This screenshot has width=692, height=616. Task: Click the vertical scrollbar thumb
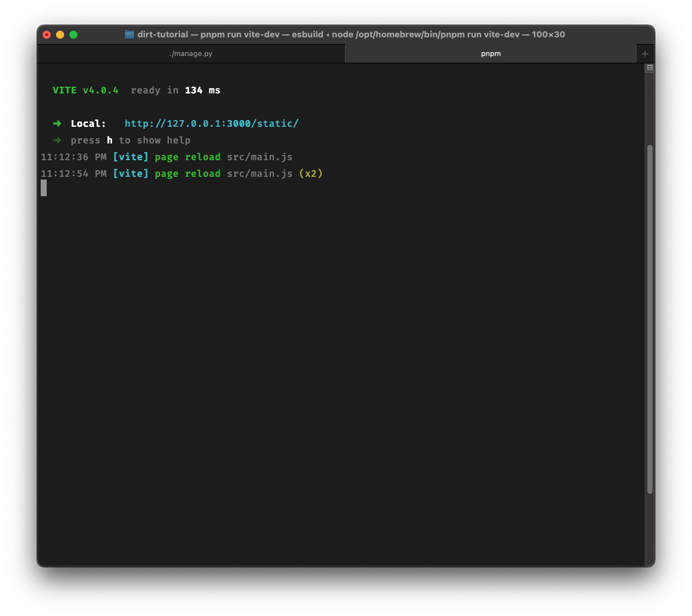pos(650,319)
